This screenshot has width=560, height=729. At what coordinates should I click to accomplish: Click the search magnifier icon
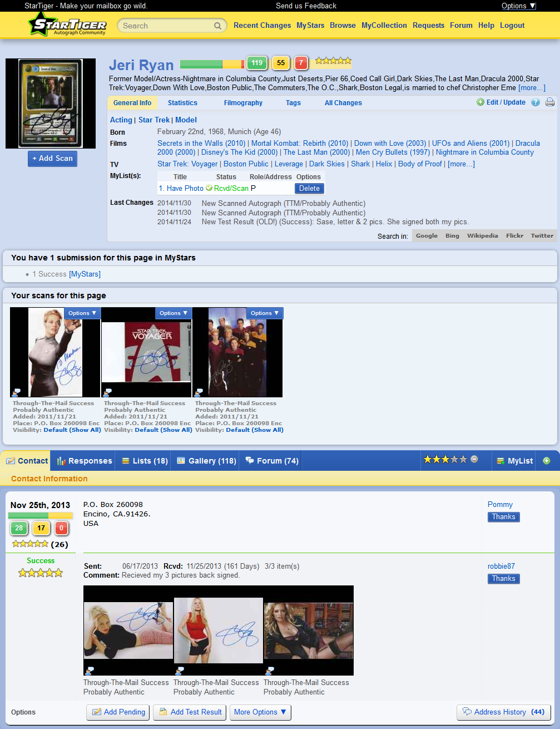[x=217, y=26]
